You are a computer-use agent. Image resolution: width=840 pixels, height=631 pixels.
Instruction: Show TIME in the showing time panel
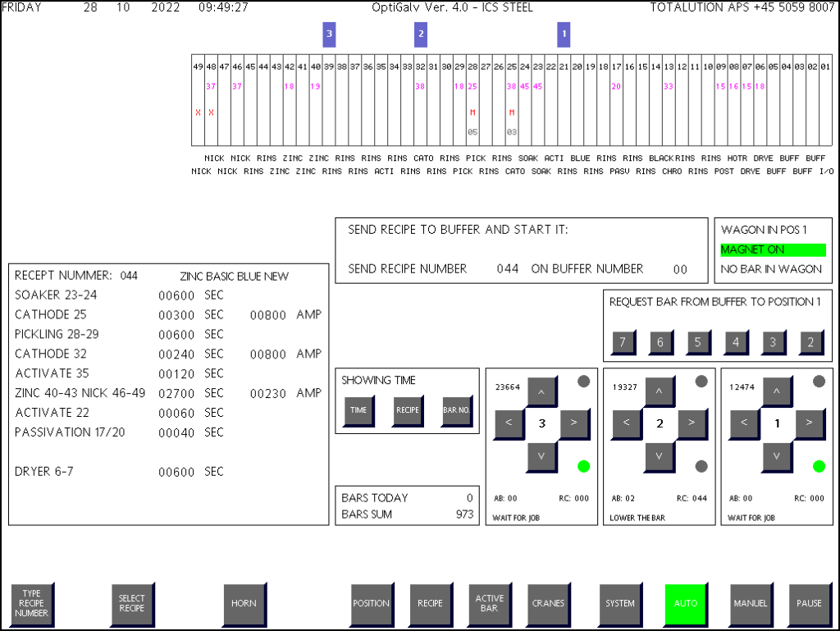(x=358, y=411)
